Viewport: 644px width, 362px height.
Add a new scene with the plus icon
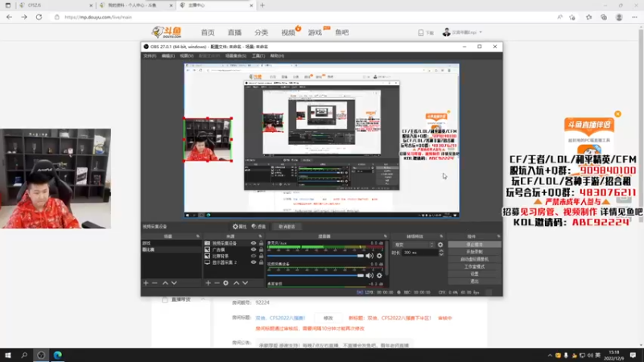pyautogui.click(x=146, y=283)
